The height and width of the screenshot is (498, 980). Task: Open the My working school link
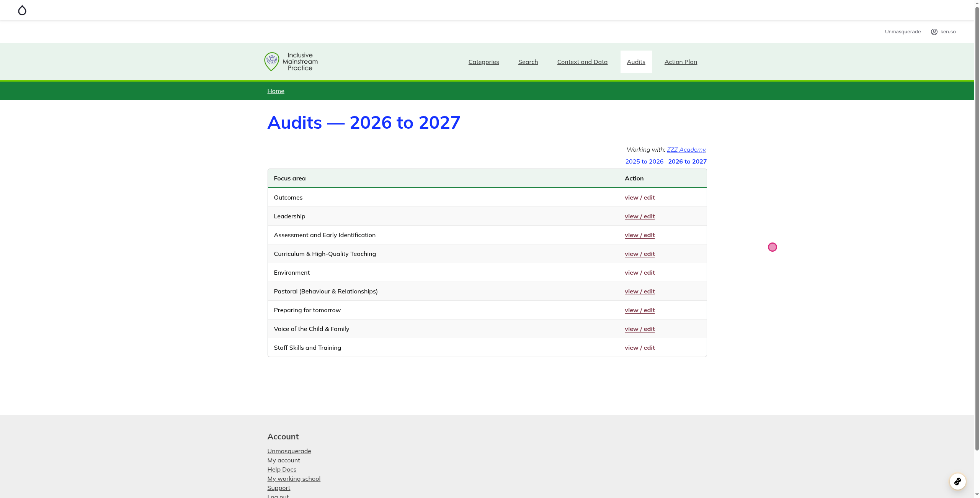294,479
